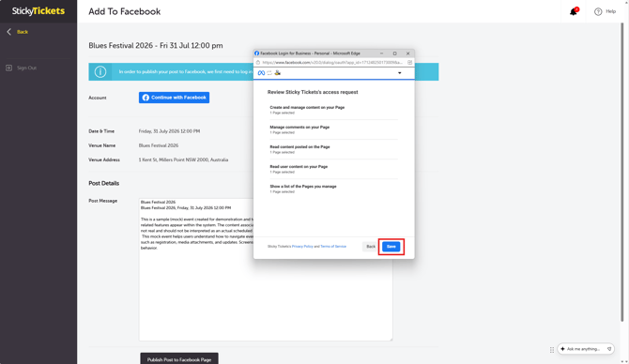This screenshot has height=364, width=629.
Task: Click the Help question mark icon
Action: pyautogui.click(x=598, y=11)
